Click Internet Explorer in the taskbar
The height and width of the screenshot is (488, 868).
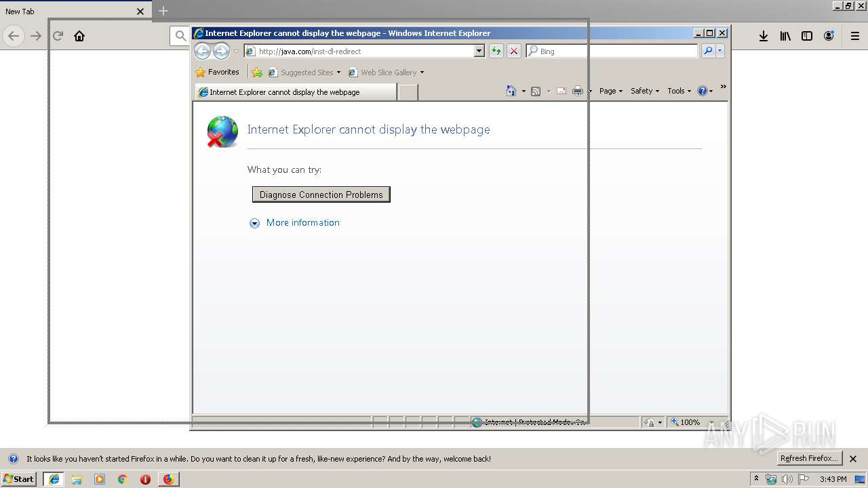(x=54, y=479)
